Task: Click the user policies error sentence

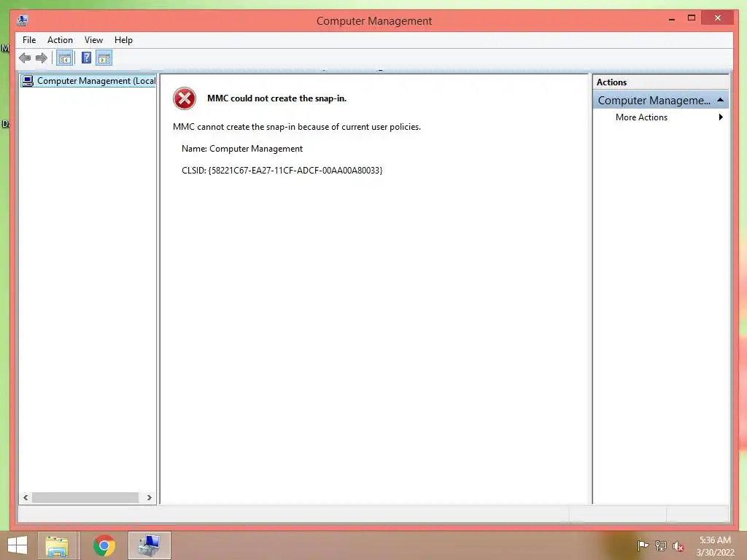Action: [297, 127]
